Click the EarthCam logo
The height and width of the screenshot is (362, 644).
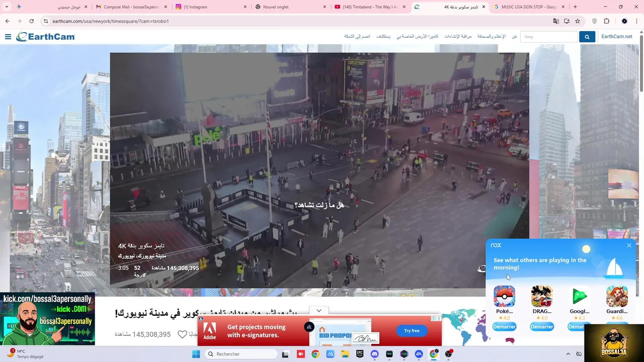45,37
